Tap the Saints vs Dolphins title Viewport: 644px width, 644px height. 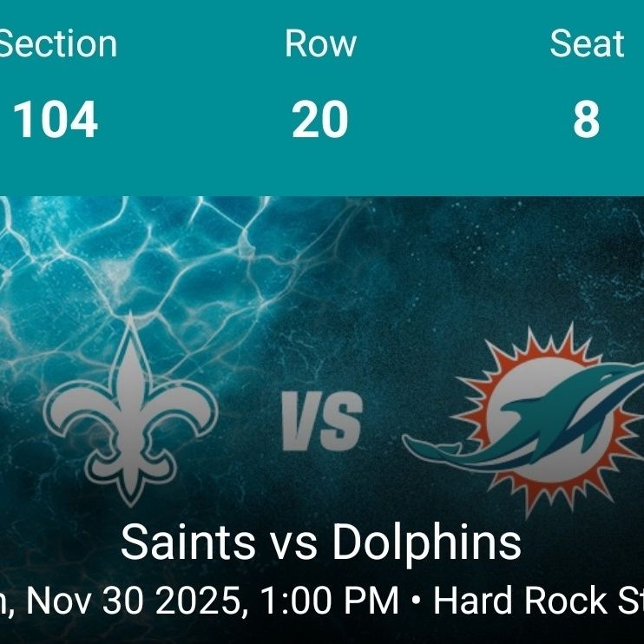pyautogui.click(x=321, y=542)
